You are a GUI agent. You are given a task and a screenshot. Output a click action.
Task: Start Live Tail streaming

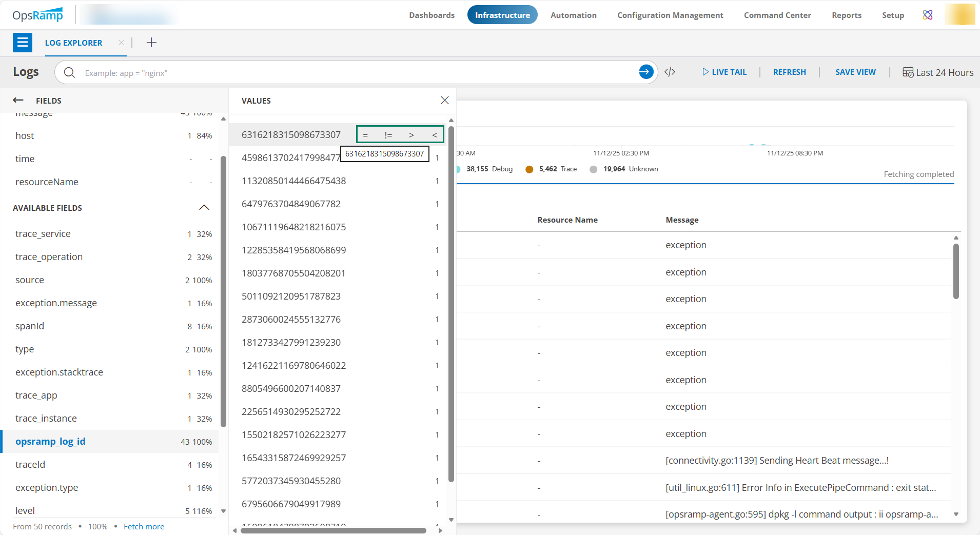pos(724,72)
